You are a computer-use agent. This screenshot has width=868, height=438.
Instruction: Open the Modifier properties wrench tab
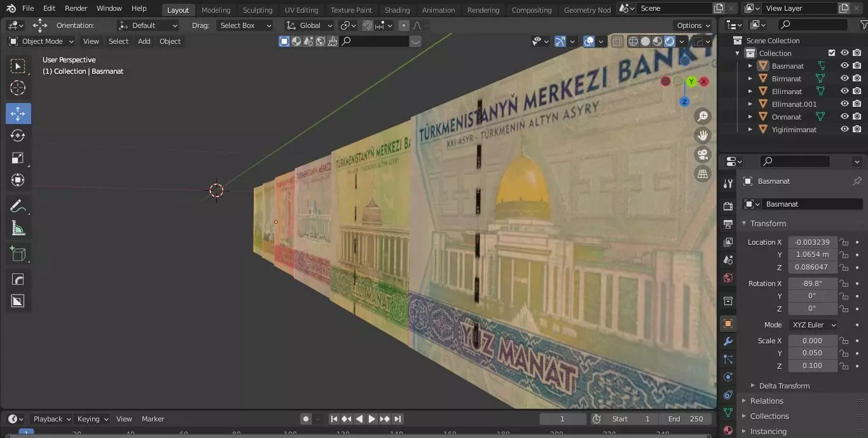coord(728,341)
